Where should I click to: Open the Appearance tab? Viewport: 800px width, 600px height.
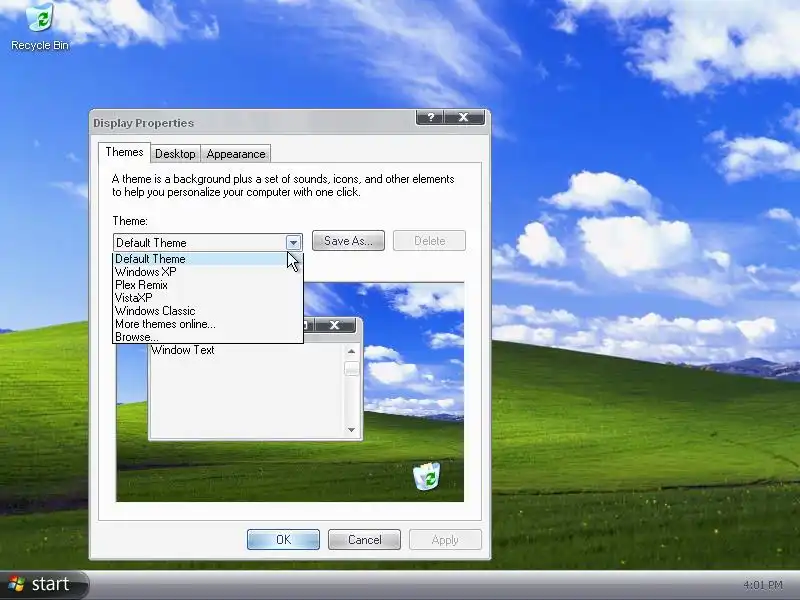(x=236, y=154)
